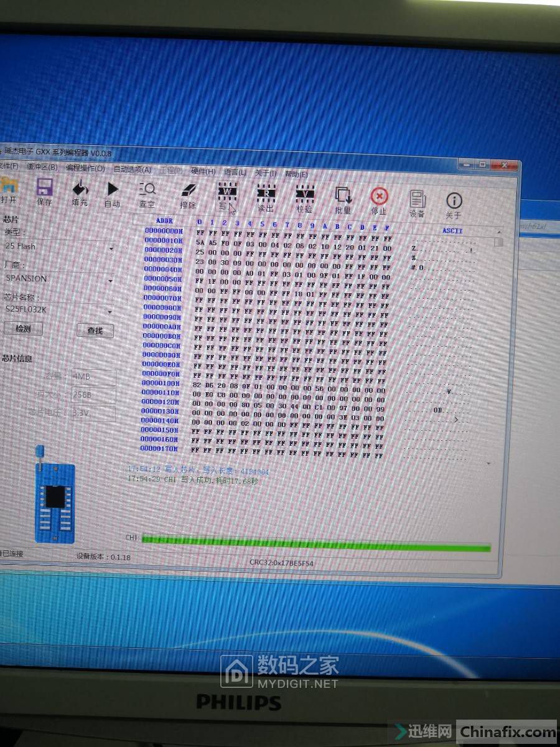Screen dimensions: 560x747
Task: Open the 设备 (Device) icon
Action: pyautogui.click(x=417, y=198)
